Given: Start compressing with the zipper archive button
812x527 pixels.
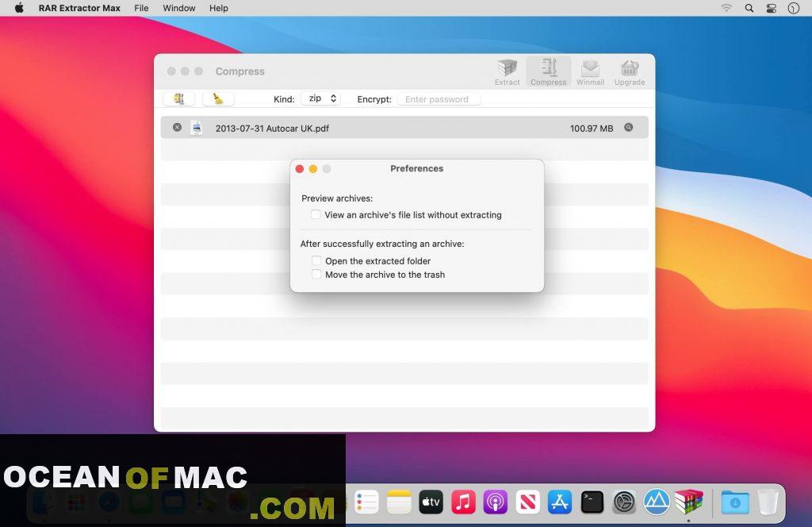Looking at the screenshot, I should [x=179, y=98].
